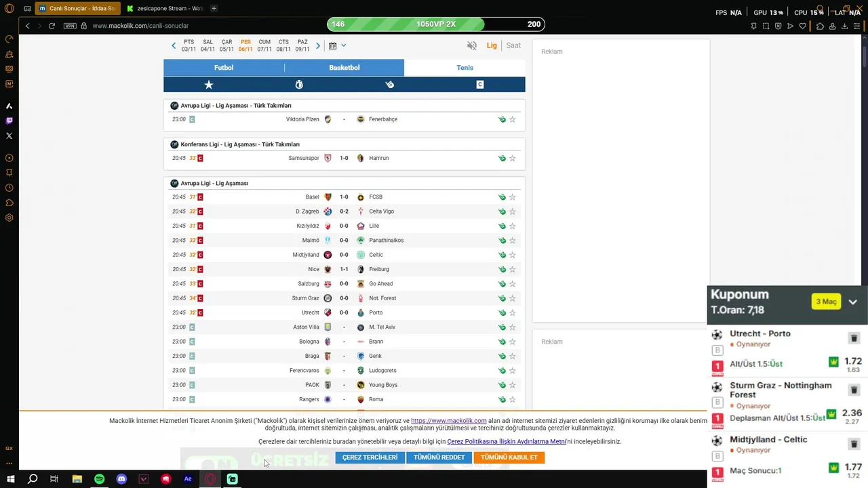Toggle the VPN badge in address bar

click(x=70, y=26)
